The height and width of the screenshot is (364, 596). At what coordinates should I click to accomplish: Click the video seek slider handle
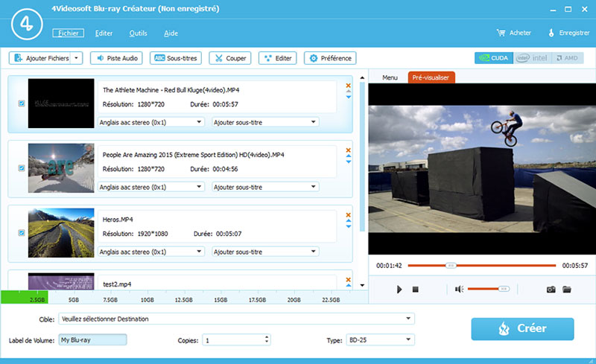(451, 266)
